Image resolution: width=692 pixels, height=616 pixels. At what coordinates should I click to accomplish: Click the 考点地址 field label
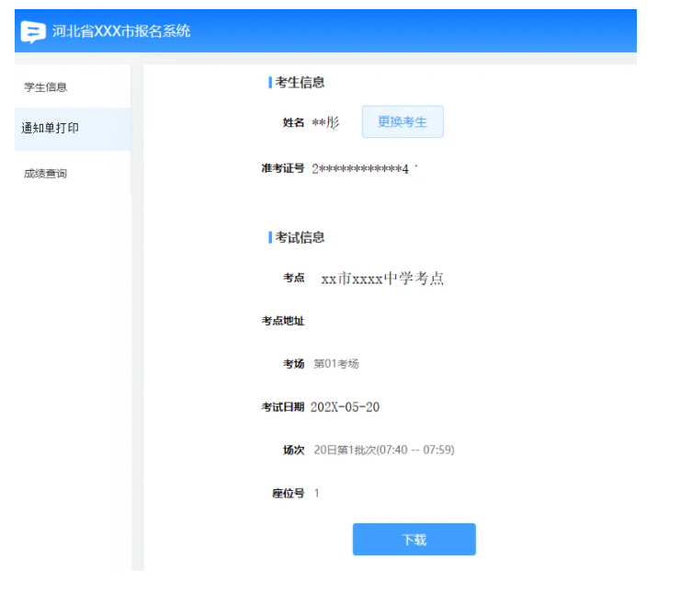283,321
